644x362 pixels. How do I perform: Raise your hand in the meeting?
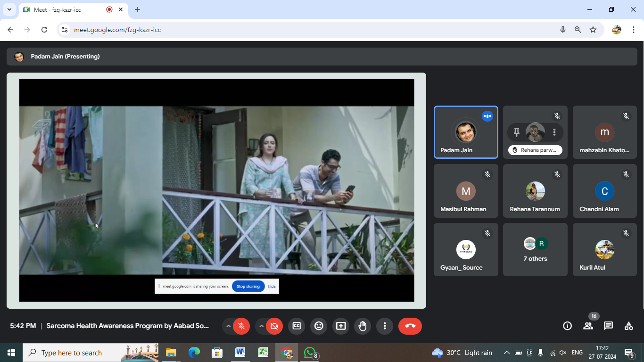363,326
